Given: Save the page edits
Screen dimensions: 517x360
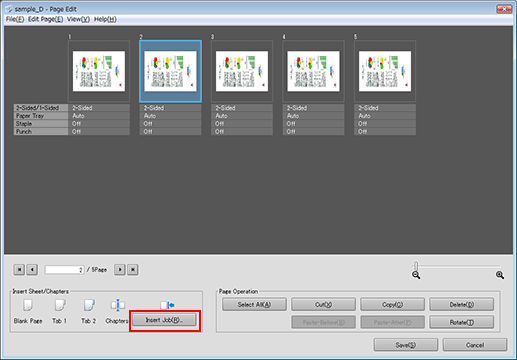Looking at the screenshot, I should [406, 345].
